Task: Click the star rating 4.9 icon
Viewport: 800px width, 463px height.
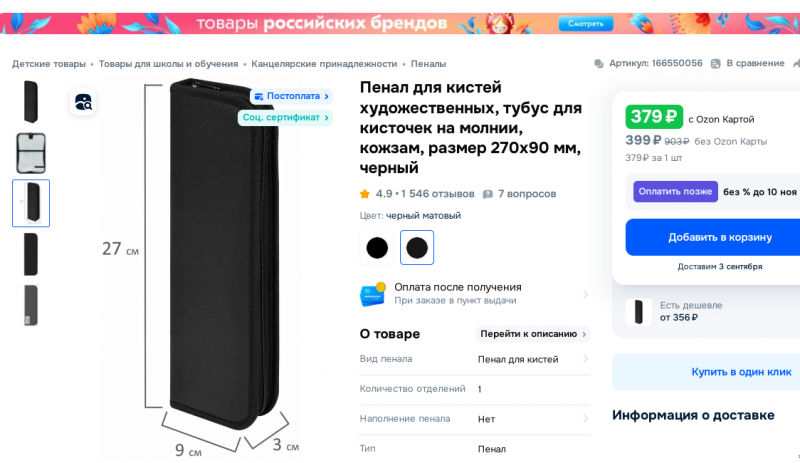Action: pyautogui.click(x=364, y=194)
